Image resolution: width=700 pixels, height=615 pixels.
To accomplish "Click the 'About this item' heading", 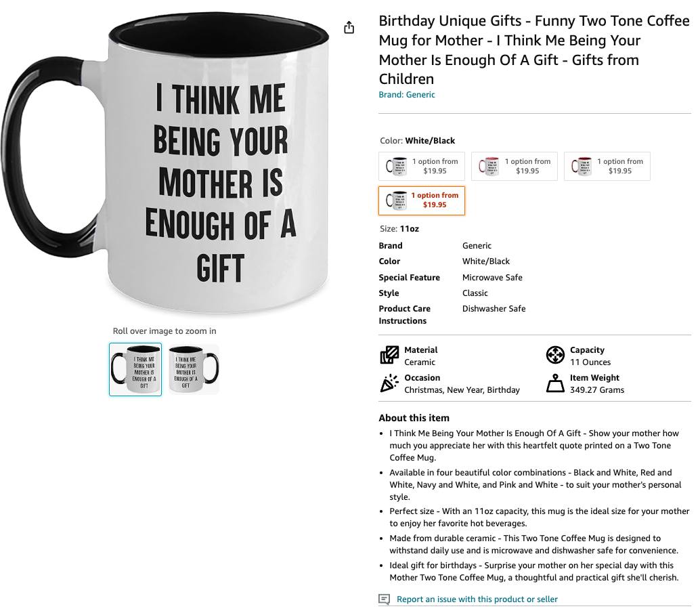I will tap(414, 418).
